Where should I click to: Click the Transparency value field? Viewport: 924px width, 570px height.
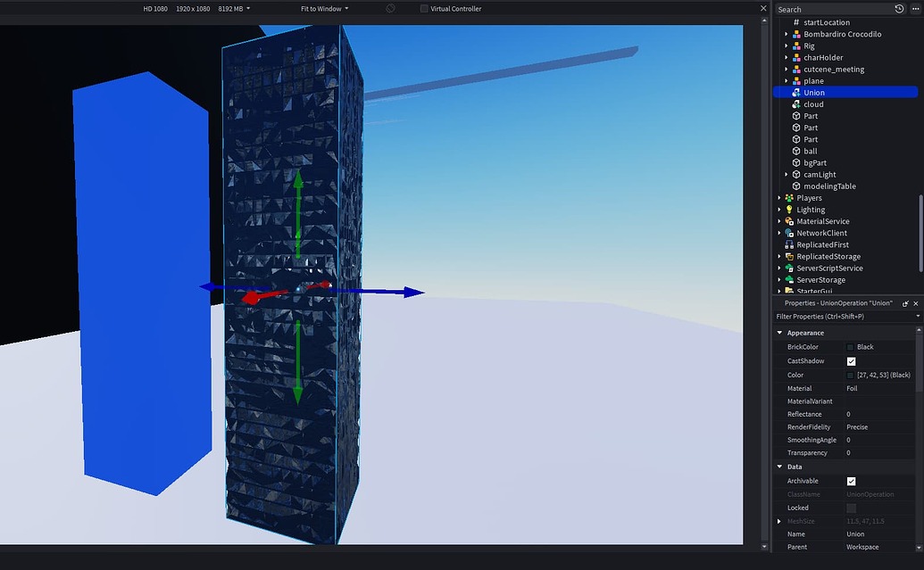879,453
